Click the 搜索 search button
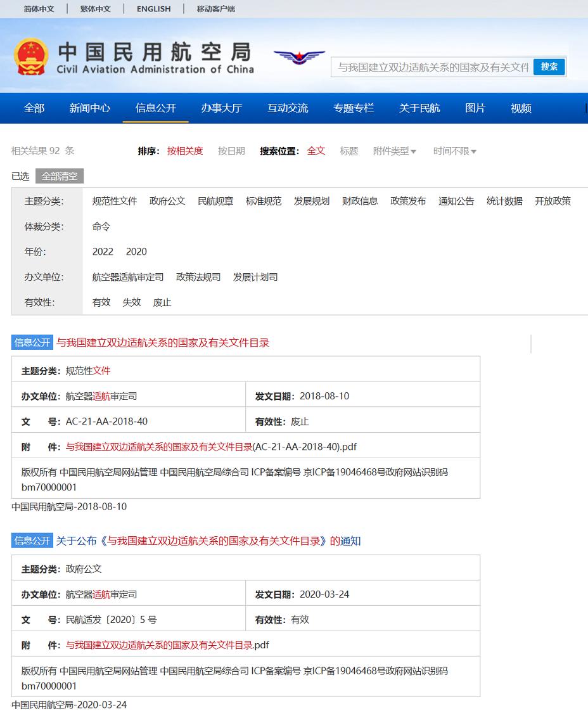This screenshot has height=725, width=588. point(549,66)
